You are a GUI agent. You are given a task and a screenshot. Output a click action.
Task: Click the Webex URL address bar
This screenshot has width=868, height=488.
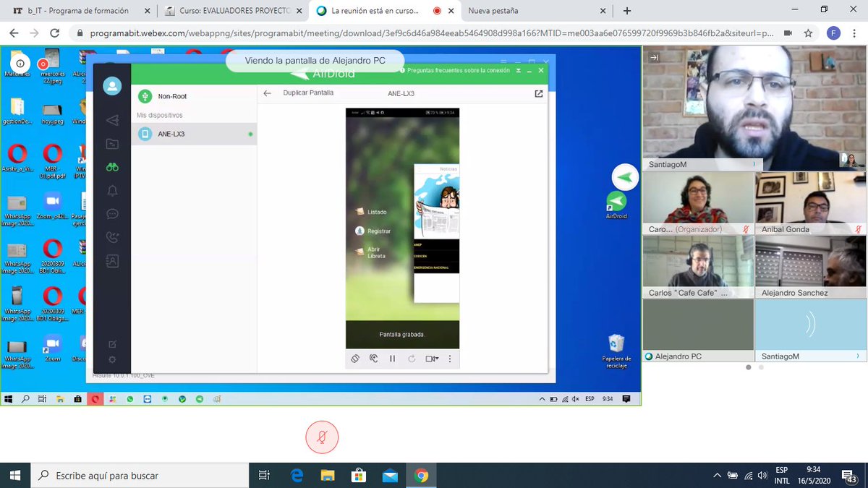pos(431,33)
